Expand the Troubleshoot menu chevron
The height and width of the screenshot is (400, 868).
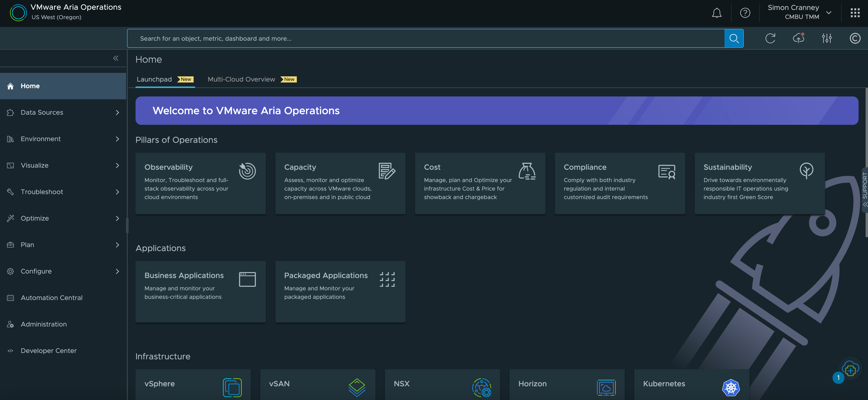[117, 192]
